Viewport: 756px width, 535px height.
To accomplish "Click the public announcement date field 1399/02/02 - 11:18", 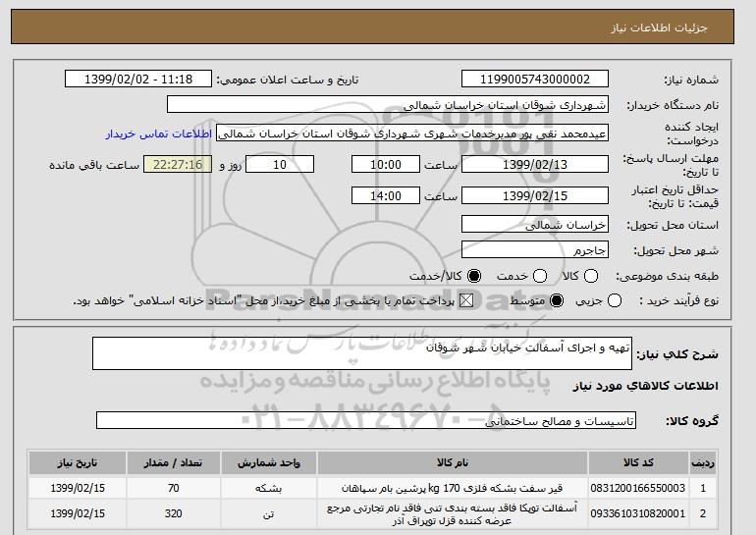I will [x=138, y=80].
